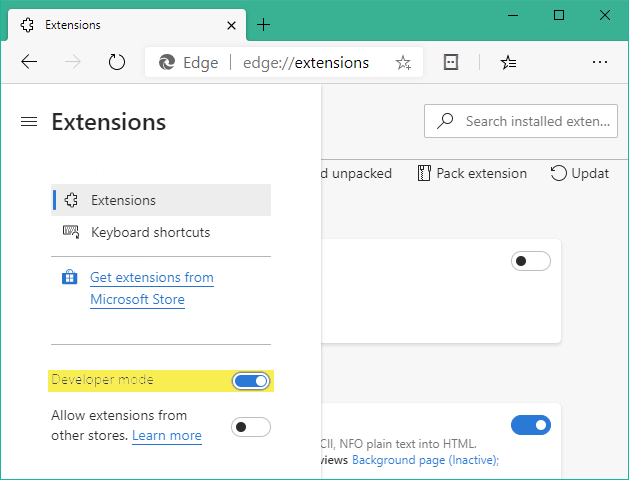This screenshot has height=480, width=629.
Task: Add this page to favorites
Action: tap(403, 63)
